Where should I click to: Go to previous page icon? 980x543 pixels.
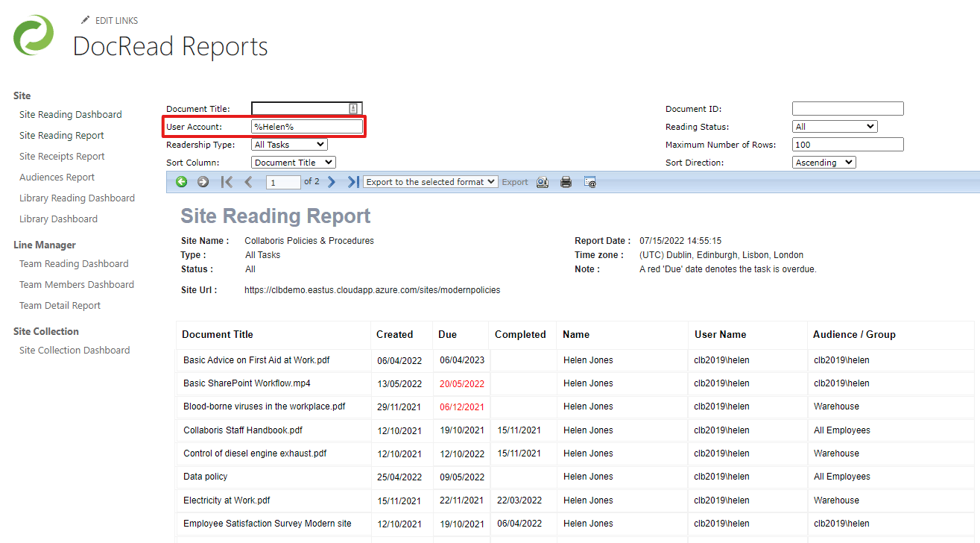click(x=248, y=181)
